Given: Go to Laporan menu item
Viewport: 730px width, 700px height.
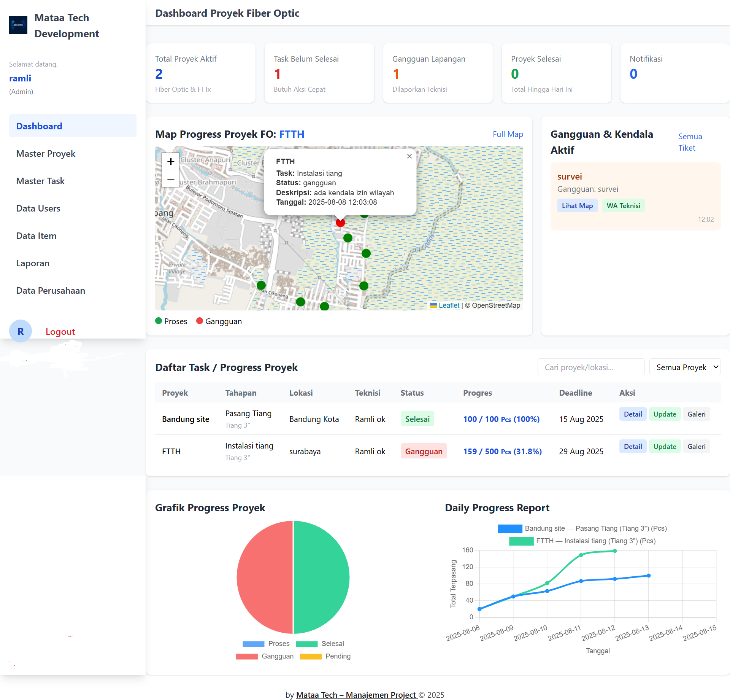Looking at the screenshot, I should 33,263.
